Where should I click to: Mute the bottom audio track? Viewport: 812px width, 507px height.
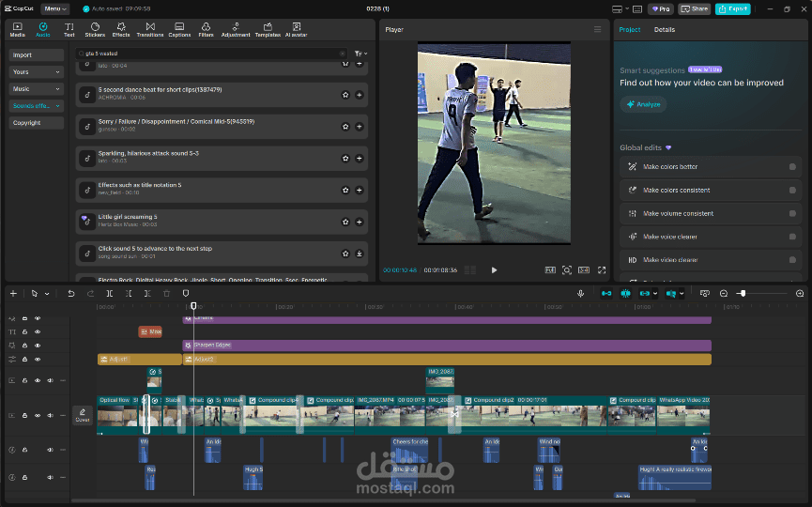(x=51, y=478)
